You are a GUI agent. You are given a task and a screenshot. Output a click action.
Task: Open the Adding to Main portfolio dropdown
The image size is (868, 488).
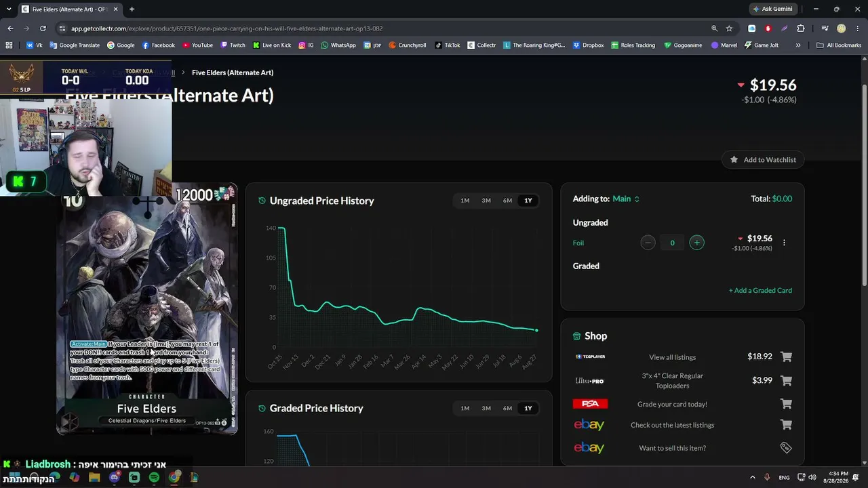626,199
